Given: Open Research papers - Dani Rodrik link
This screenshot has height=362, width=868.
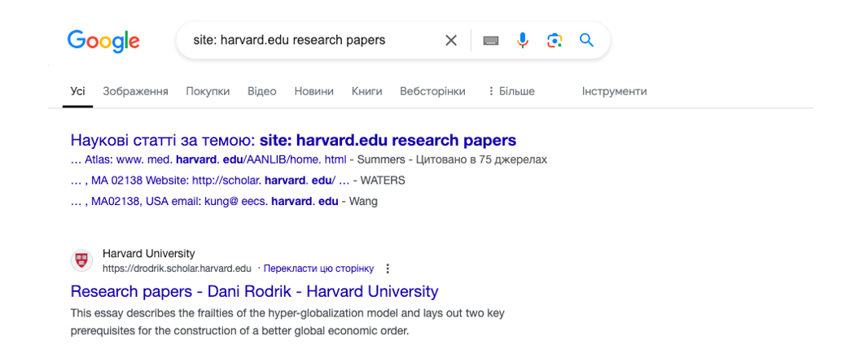Looking at the screenshot, I should [x=255, y=291].
